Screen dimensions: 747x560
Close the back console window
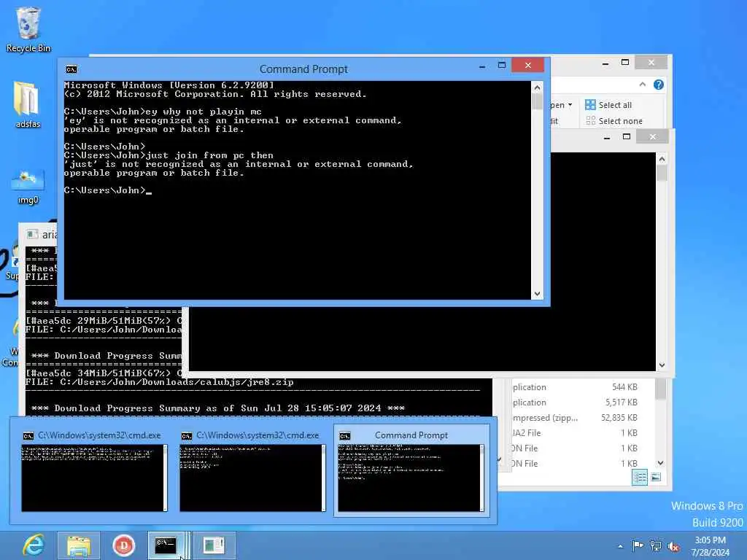[653, 136]
